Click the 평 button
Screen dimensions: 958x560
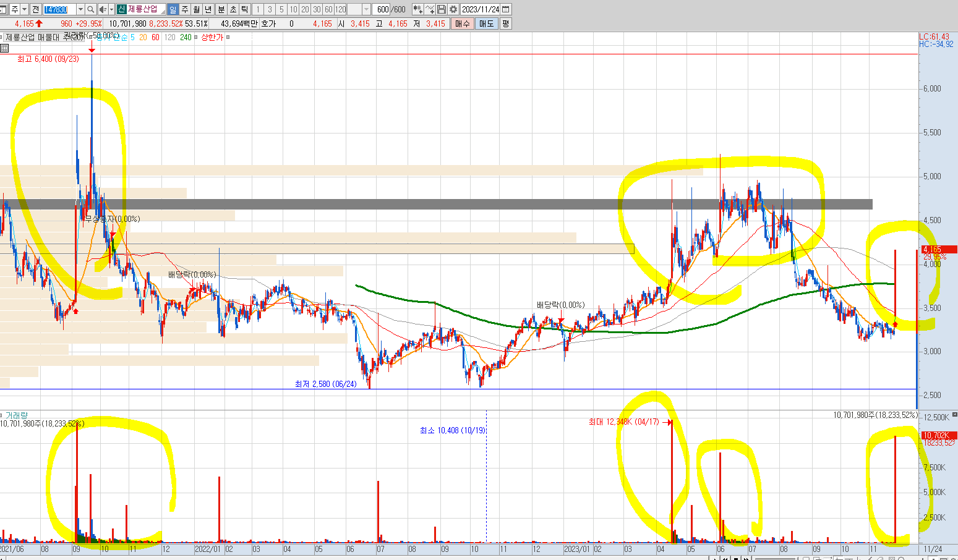[x=506, y=23]
